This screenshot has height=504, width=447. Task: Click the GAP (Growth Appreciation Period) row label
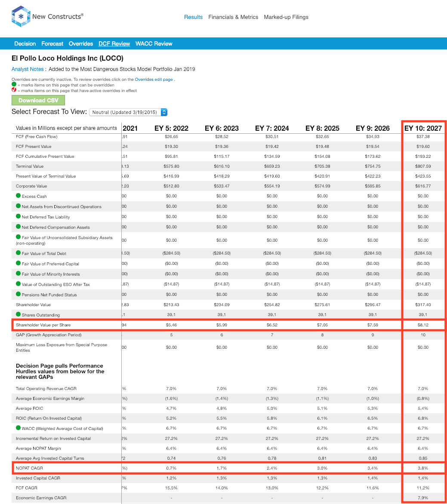(49, 335)
